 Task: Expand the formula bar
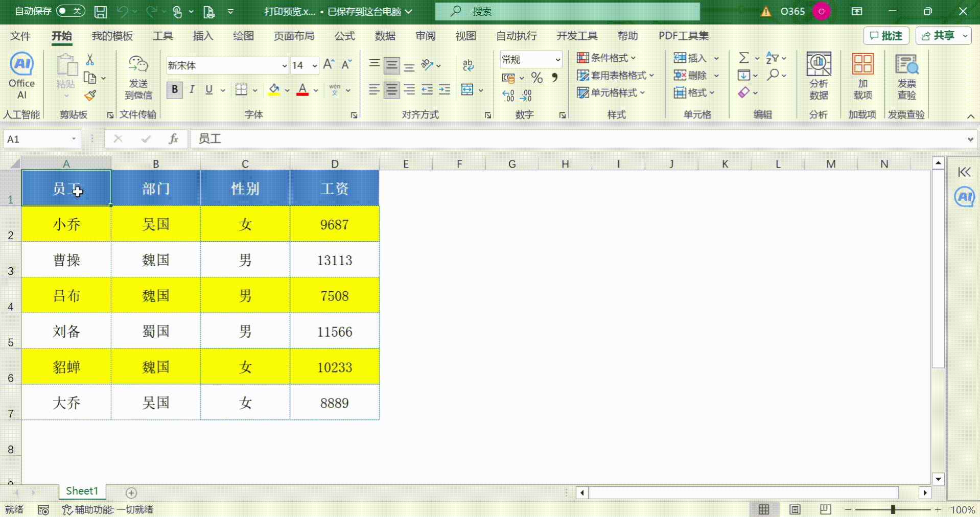tap(970, 139)
